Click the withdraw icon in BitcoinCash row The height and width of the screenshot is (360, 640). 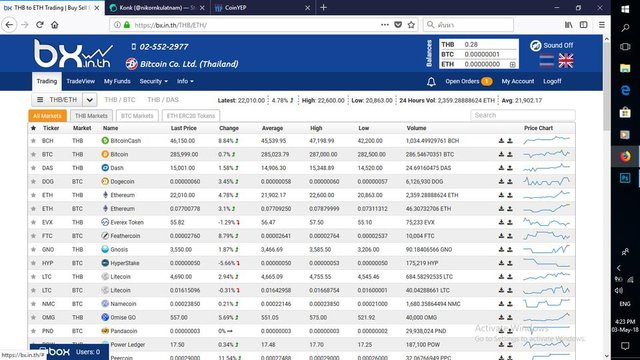point(510,141)
